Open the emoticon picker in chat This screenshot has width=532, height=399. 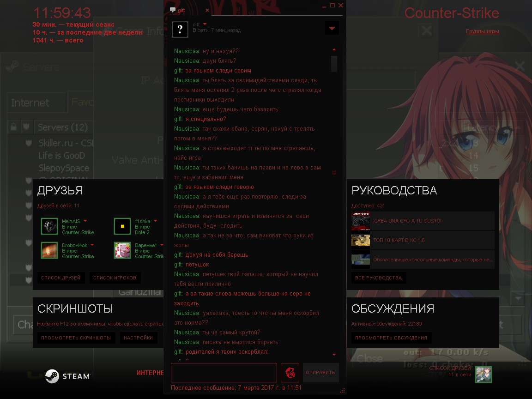coord(290,373)
